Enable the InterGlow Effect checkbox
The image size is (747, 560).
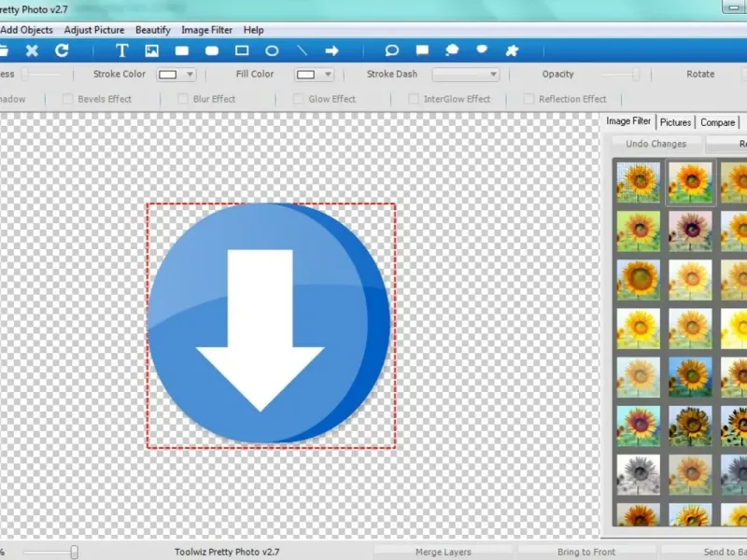414,99
